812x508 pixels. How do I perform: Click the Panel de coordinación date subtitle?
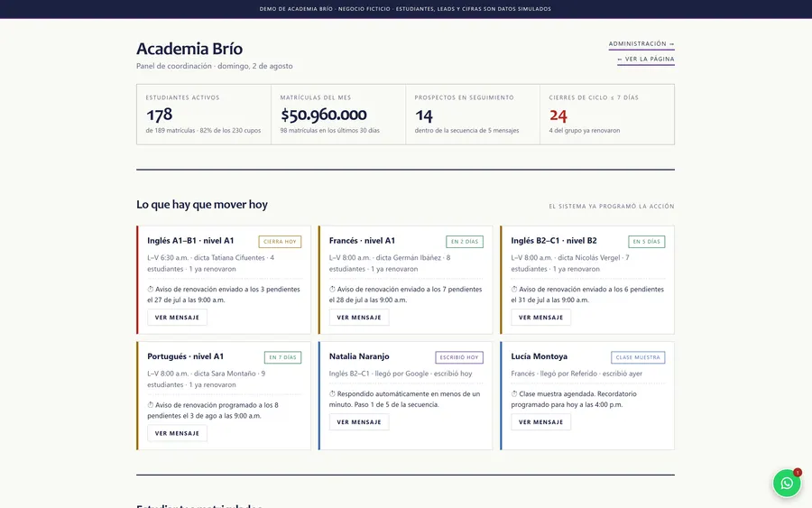[x=215, y=66]
